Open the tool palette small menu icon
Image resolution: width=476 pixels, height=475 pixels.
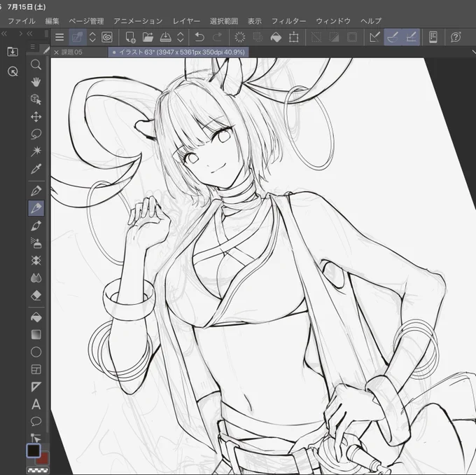point(33,47)
